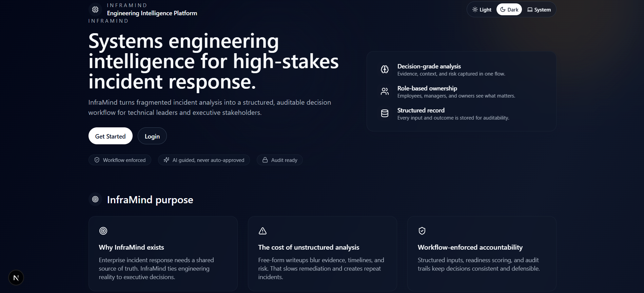Click the shield icon in Workflow enforced badge
Image resolution: width=644 pixels, height=293 pixels.
coord(97,160)
